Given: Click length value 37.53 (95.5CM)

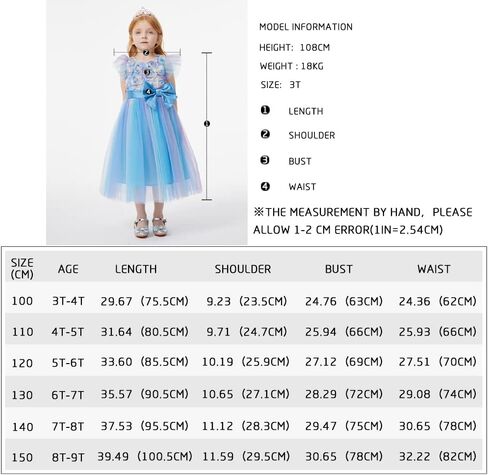Looking at the screenshot, I should (145, 426).
